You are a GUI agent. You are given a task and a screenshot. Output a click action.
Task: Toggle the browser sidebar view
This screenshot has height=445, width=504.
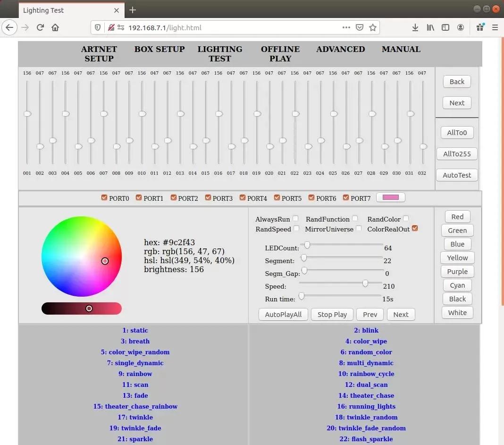pos(445,27)
